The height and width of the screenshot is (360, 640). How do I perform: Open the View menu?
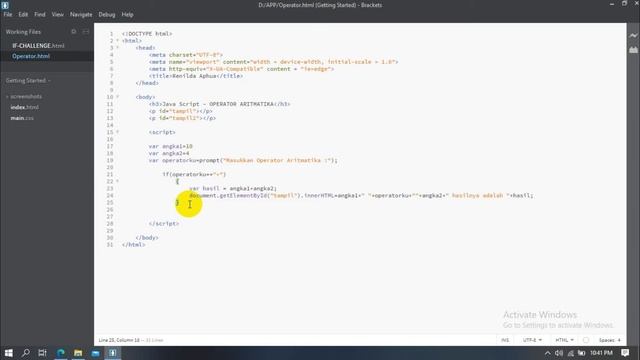(x=57, y=14)
